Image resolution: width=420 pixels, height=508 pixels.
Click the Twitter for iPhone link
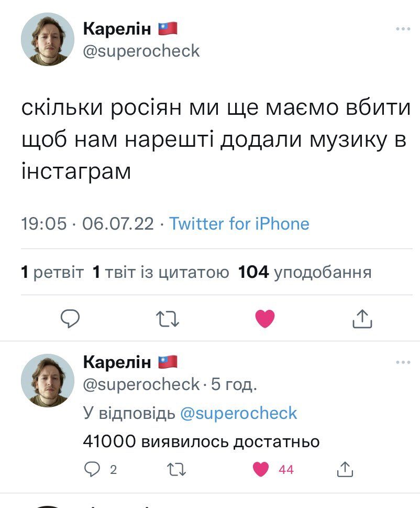coord(239,224)
